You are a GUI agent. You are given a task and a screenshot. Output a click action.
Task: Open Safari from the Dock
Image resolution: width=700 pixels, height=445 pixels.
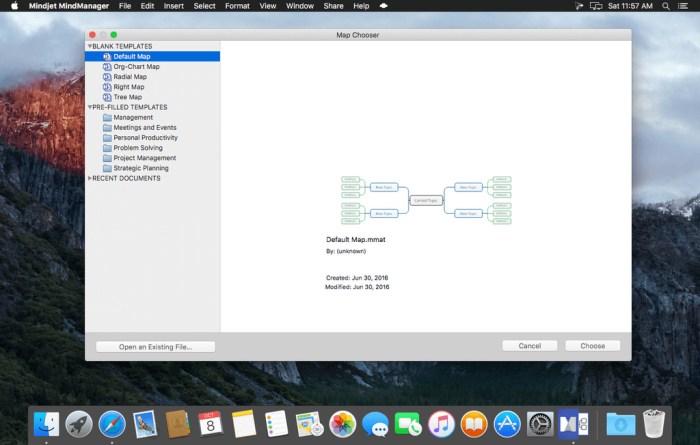point(112,423)
